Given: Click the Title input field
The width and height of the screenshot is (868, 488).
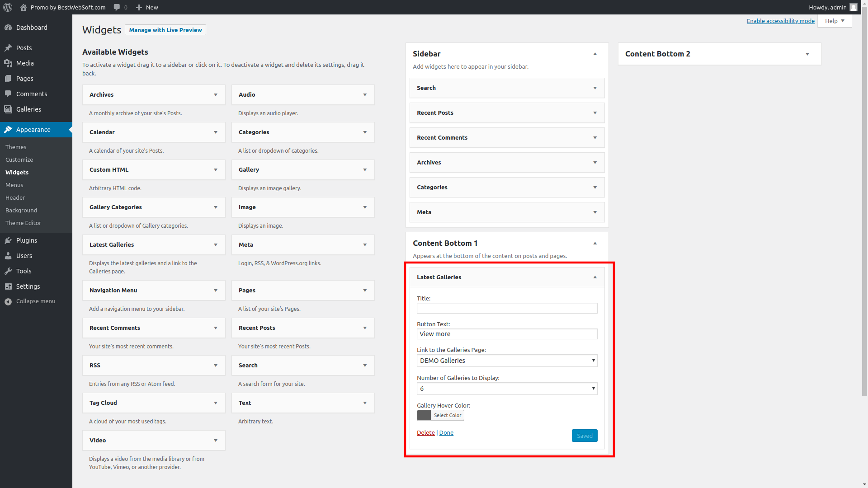Looking at the screenshot, I should [507, 309].
